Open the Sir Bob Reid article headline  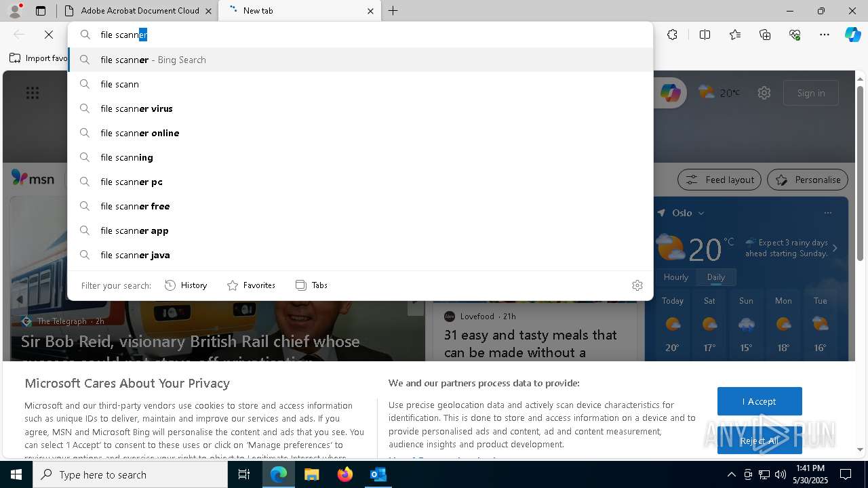click(191, 341)
